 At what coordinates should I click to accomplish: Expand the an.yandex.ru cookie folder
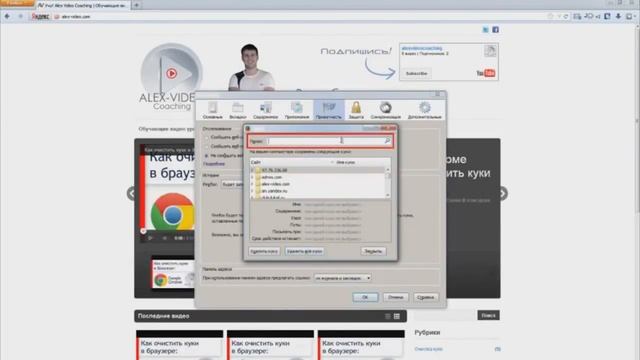pos(252,191)
